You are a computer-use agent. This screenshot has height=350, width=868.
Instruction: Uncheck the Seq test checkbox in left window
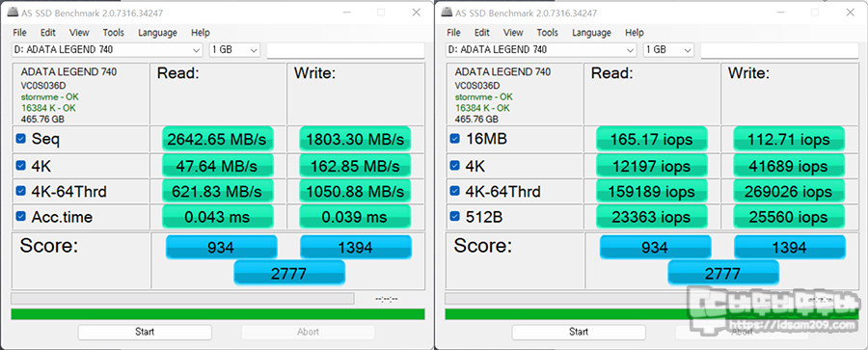click(x=20, y=139)
